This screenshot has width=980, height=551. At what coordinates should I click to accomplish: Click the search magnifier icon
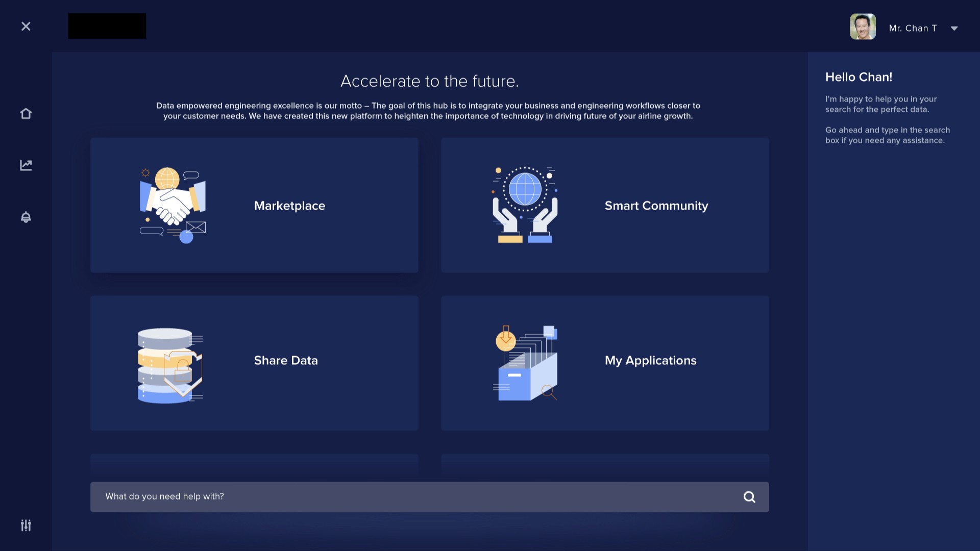(x=749, y=496)
